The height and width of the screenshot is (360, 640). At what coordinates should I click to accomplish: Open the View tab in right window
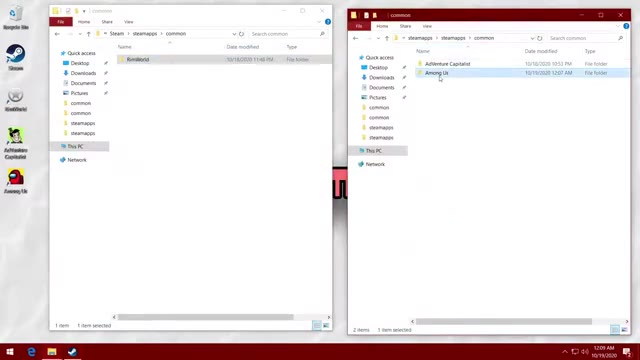click(427, 26)
